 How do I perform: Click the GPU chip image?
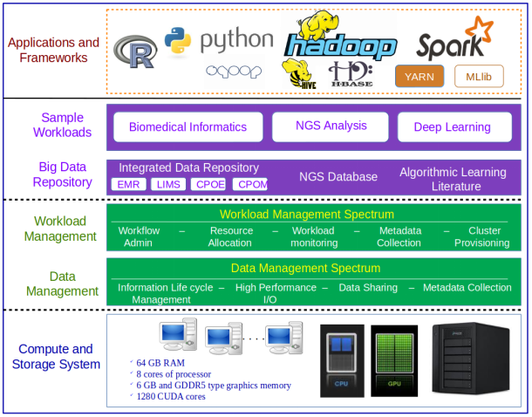pyautogui.click(x=394, y=360)
